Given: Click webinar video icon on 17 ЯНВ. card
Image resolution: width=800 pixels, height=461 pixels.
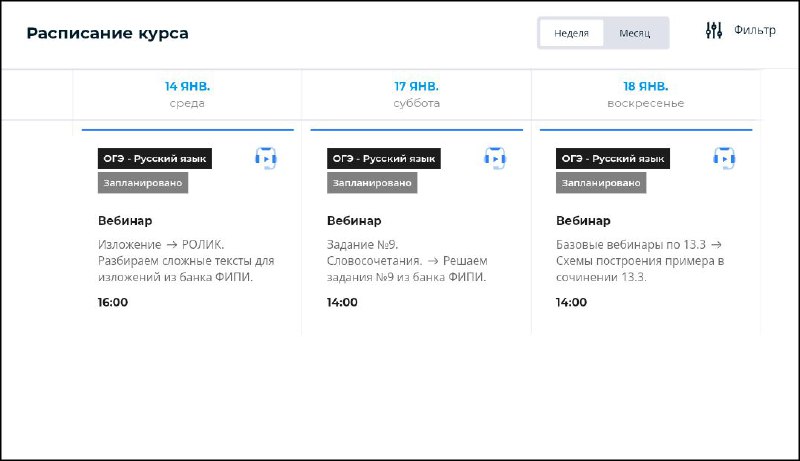Looking at the screenshot, I should click(495, 157).
